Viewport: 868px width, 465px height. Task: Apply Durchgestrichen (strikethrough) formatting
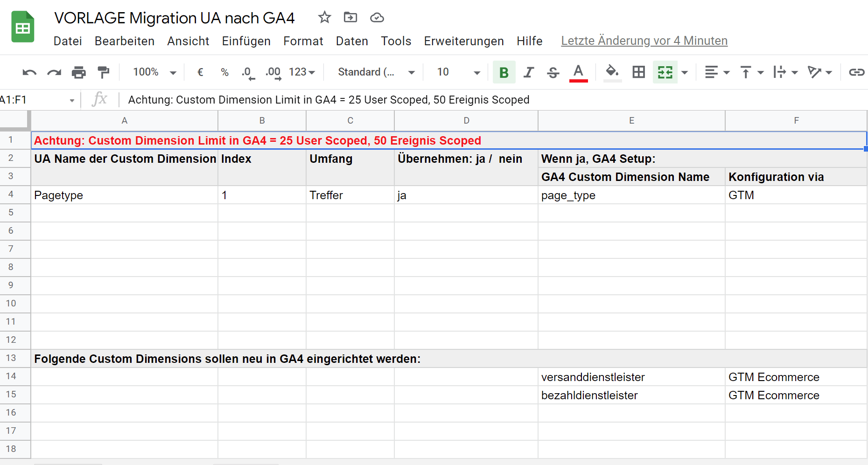pos(553,72)
